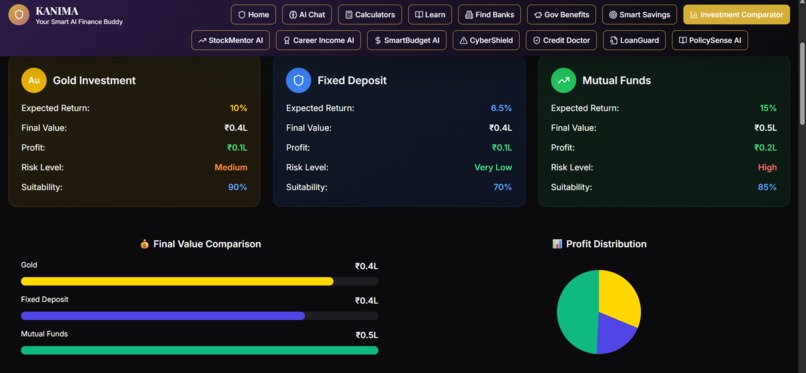
Task: Click Gold's 90% suitability value
Action: 237,187
